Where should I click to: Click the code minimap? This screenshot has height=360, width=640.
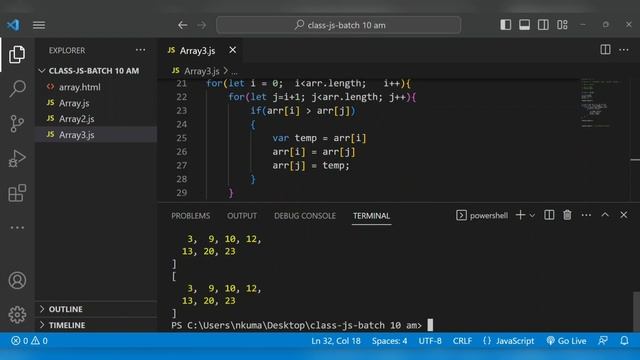600,104
